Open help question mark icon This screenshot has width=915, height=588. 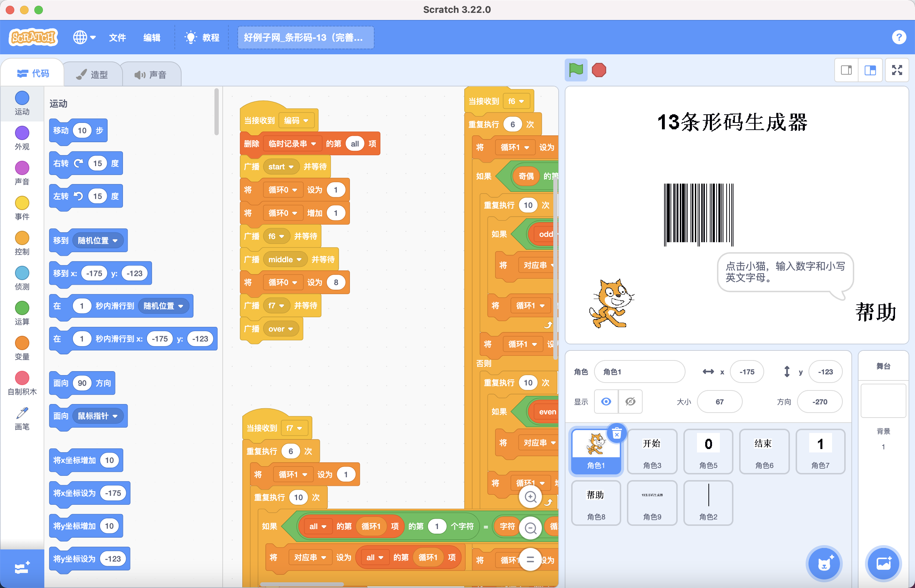899,38
